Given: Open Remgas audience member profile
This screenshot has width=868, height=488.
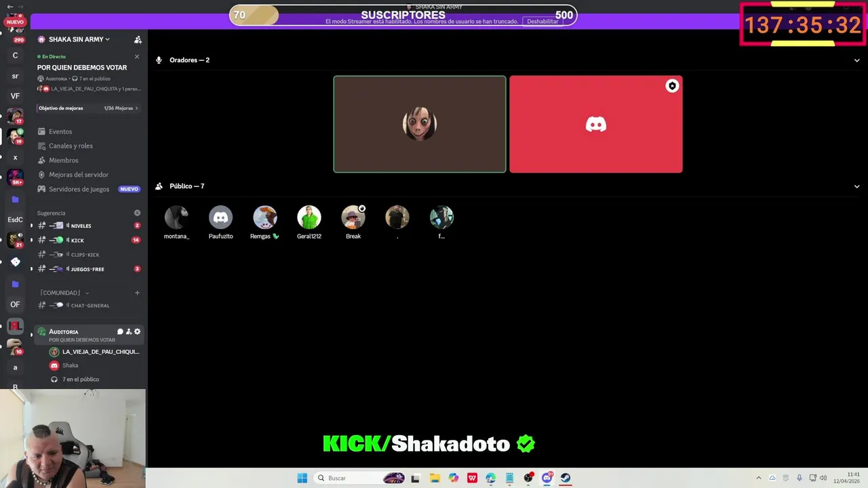Looking at the screenshot, I should click(x=264, y=222).
